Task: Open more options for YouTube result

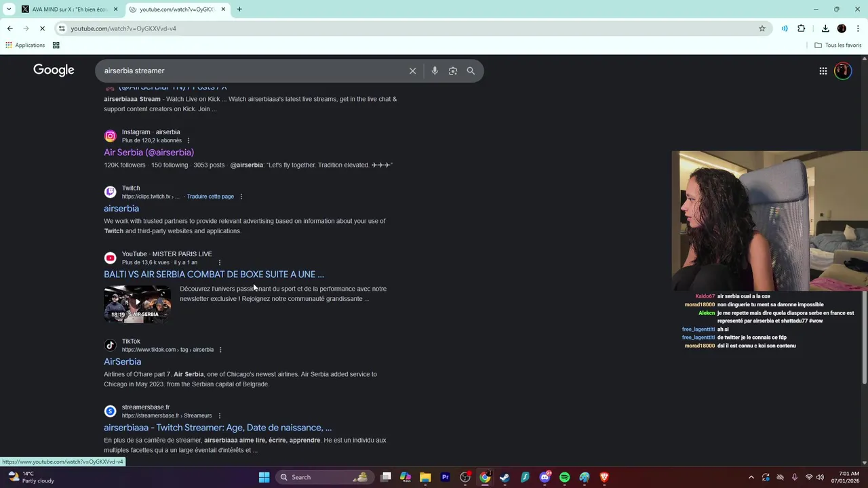Action: (220, 262)
